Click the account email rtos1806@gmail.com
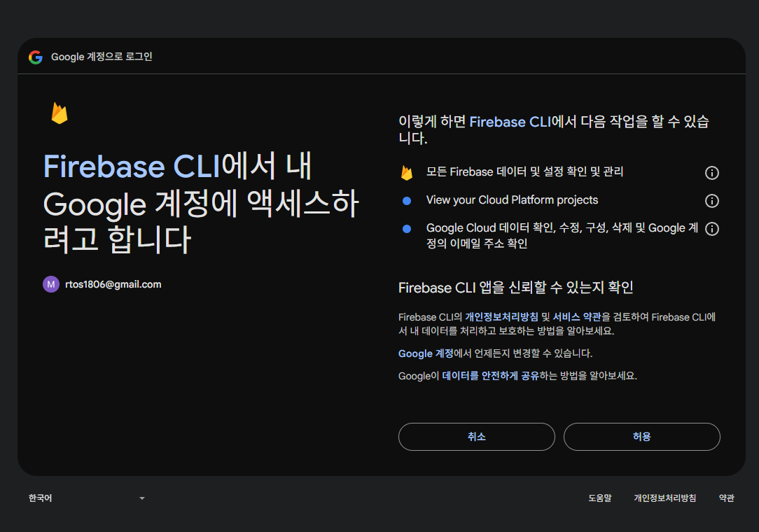This screenshot has height=532, width=759. click(113, 284)
